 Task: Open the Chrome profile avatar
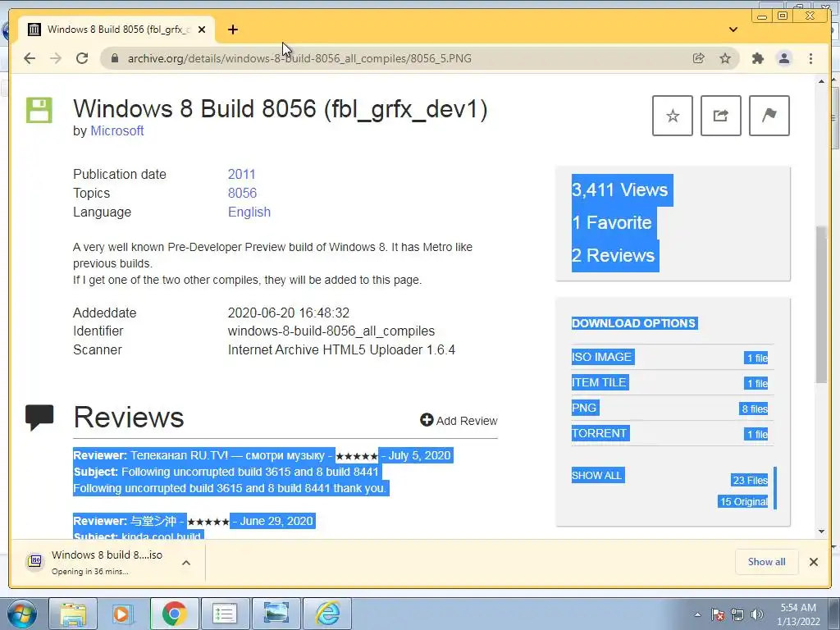tap(784, 58)
